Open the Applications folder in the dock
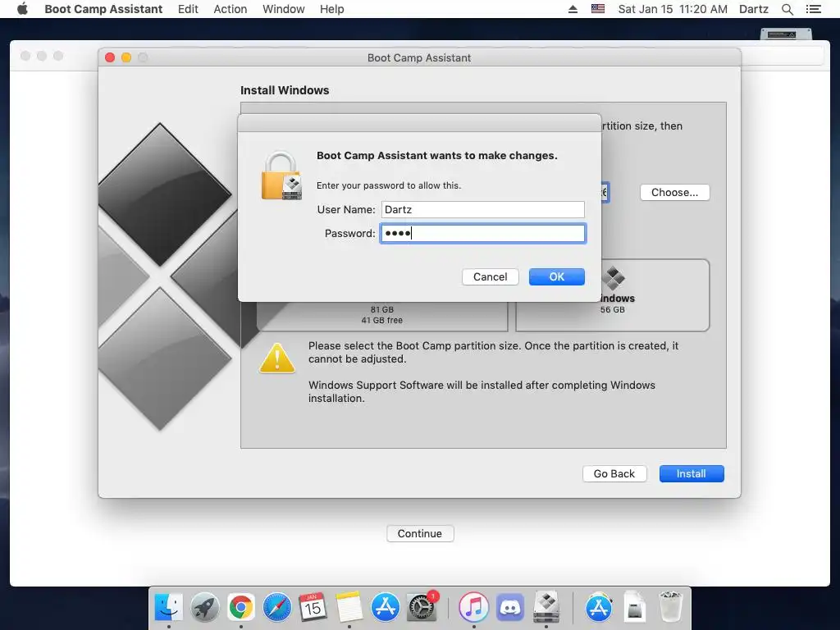Image resolution: width=840 pixels, height=630 pixels. point(598,608)
